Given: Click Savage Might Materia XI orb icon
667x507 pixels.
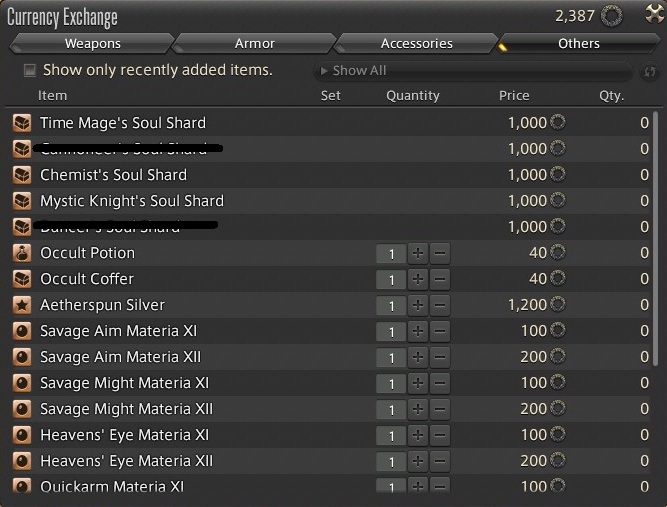Looking at the screenshot, I should pos(22,383).
